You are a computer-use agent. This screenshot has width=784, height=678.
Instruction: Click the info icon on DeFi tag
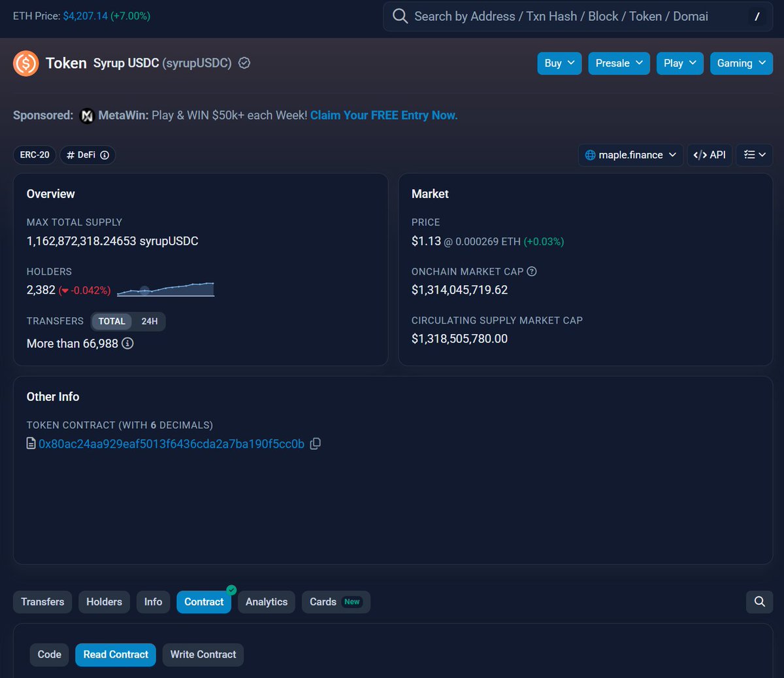[x=105, y=155]
